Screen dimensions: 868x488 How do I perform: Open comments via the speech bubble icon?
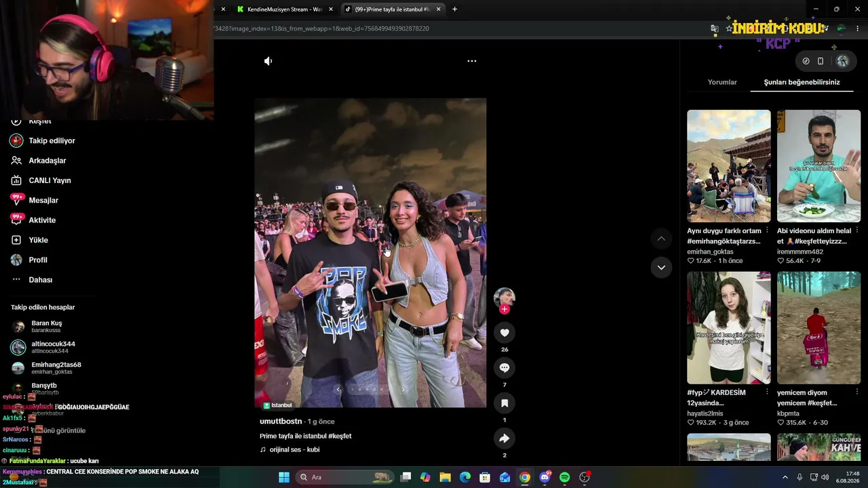click(x=505, y=368)
